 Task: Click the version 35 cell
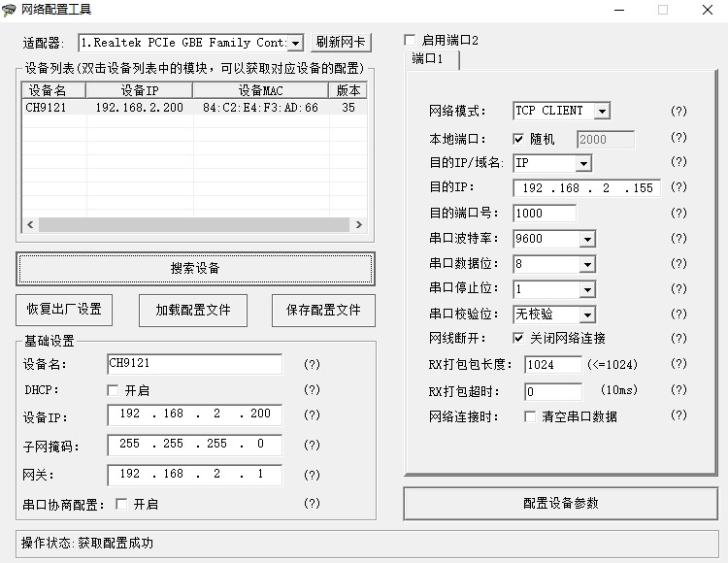coord(348,107)
